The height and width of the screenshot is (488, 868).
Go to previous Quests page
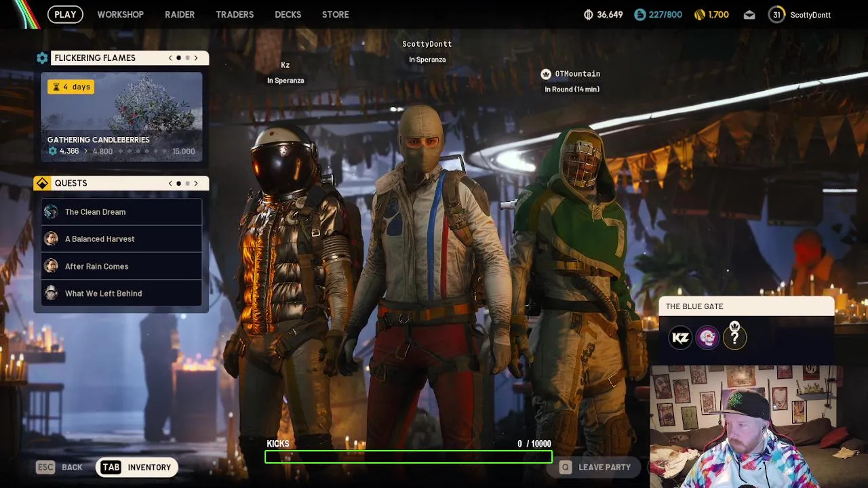(x=170, y=183)
